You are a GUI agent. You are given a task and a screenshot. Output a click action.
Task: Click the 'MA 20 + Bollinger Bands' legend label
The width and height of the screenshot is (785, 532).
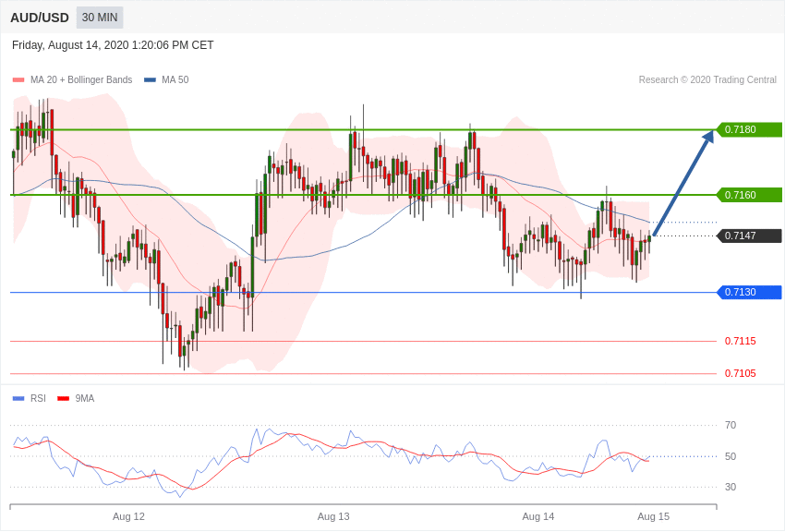click(81, 79)
